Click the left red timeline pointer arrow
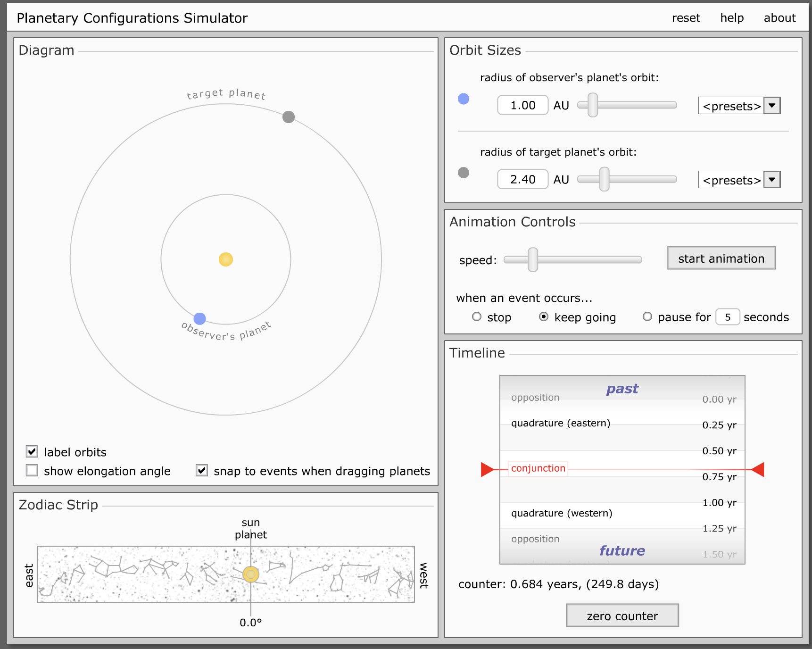 (x=487, y=470)
